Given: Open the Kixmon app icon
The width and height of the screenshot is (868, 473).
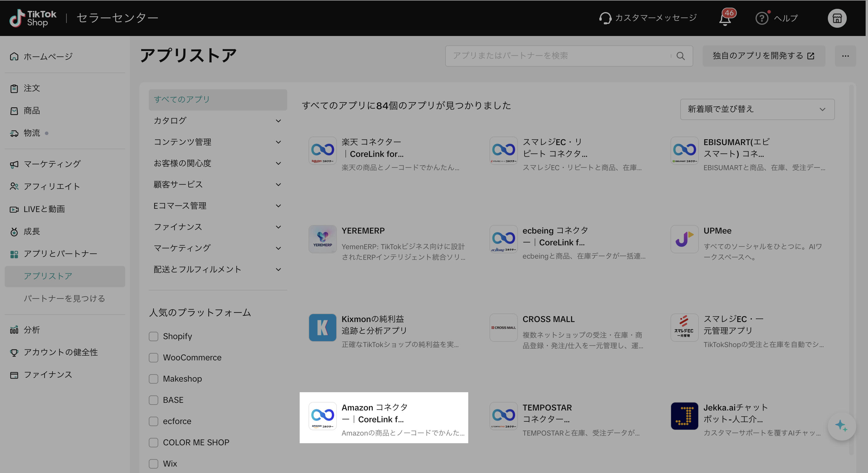Looking at the screenshot, I should 322,327.
